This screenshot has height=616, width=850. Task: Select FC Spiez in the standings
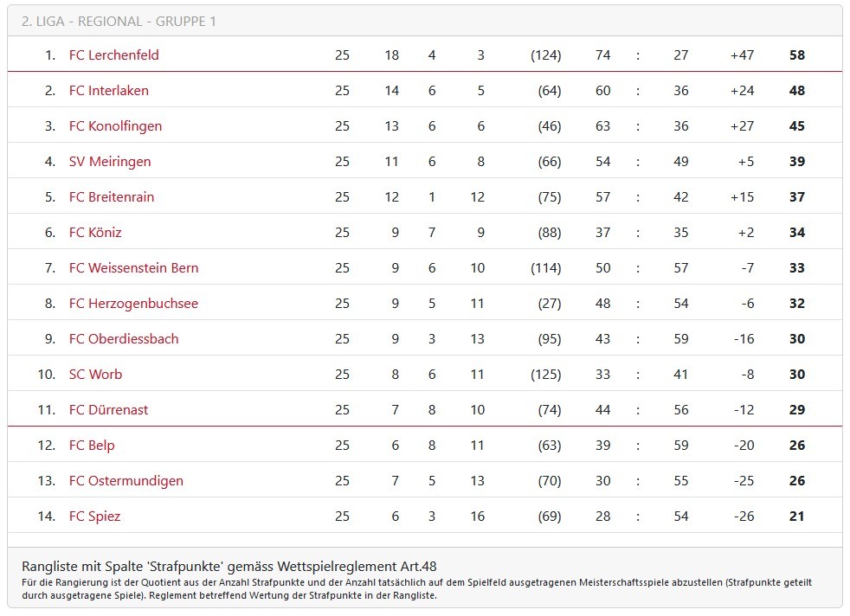(x=94, y=516)
